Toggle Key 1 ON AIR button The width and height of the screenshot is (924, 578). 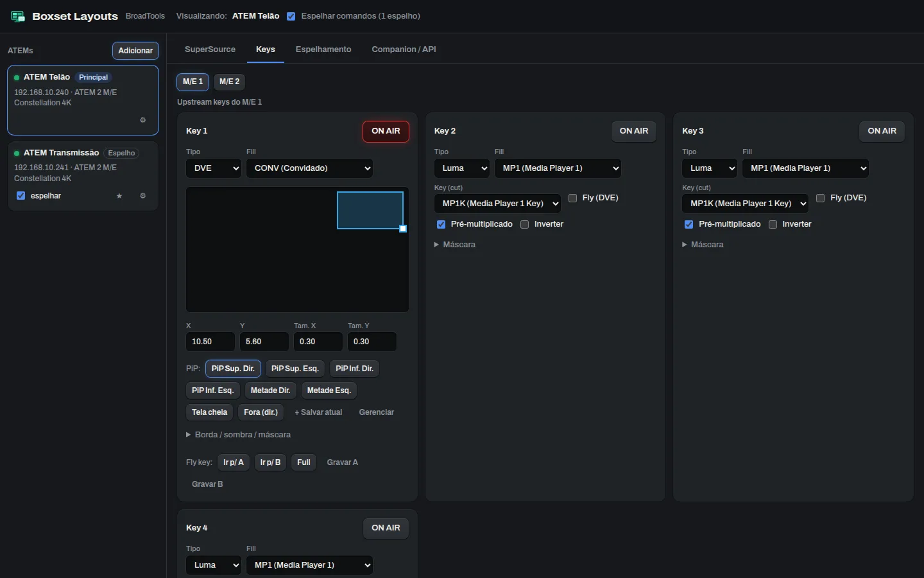point(386,131)
